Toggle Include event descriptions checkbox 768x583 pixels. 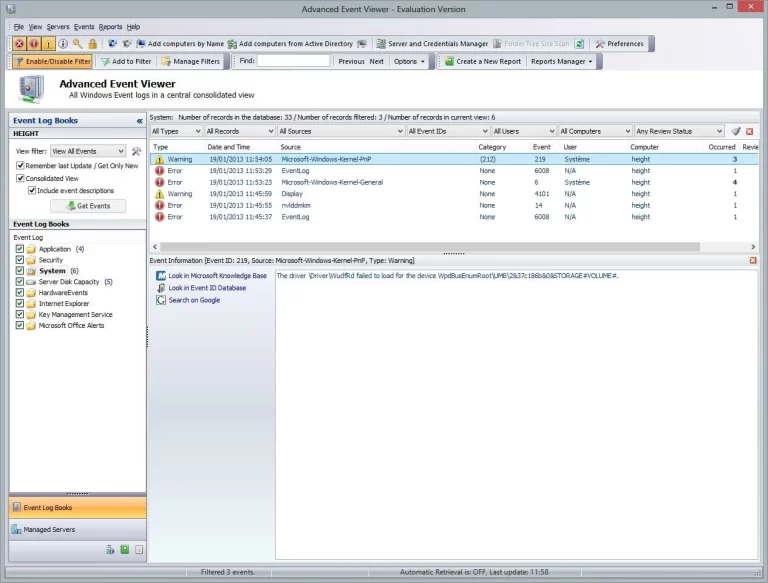[x=32, y=191]
